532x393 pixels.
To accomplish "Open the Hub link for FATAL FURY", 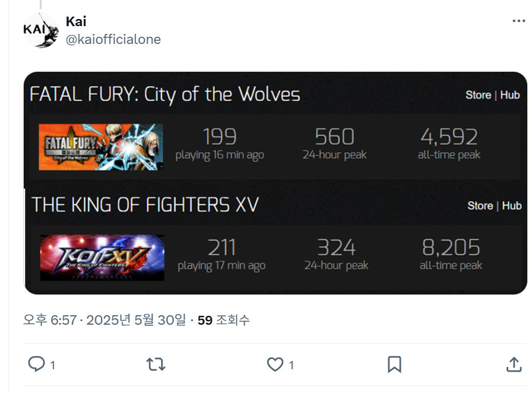I will click(x=510, y=95).
